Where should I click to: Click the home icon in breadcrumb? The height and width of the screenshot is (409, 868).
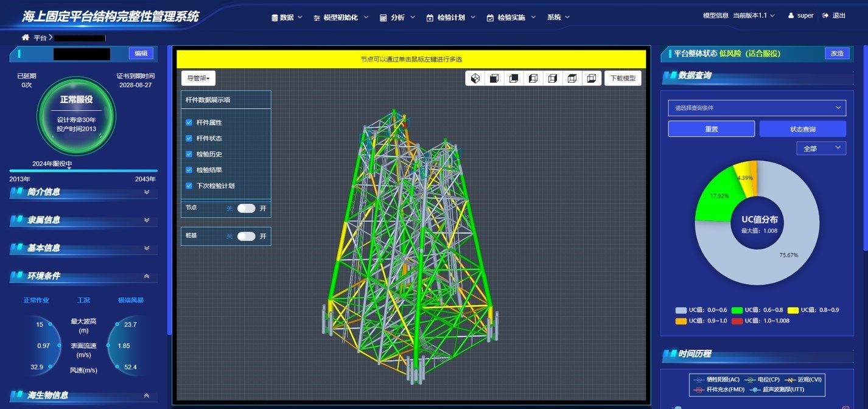(26, 38)
